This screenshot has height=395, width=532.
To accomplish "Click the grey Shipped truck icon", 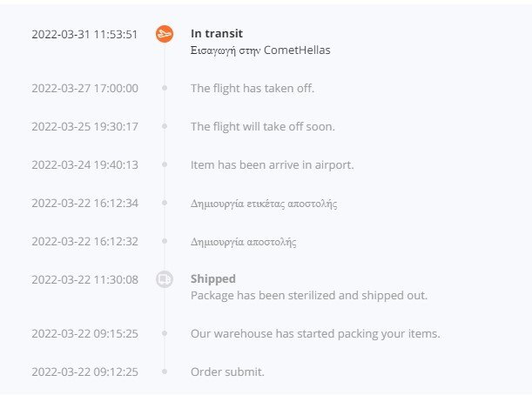I will (165, 279).
